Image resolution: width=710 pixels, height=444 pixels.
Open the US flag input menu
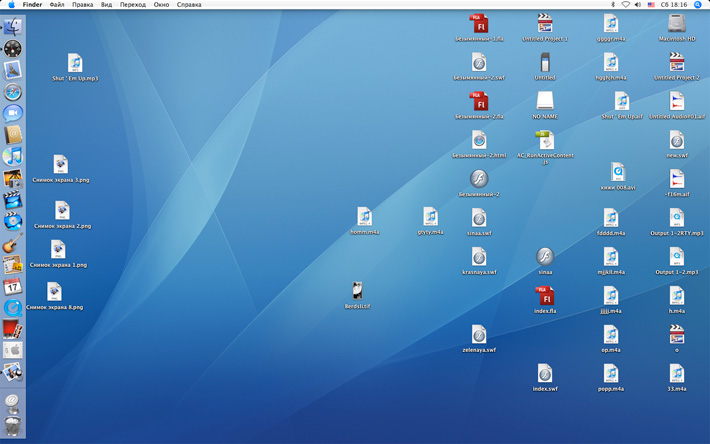tap(651, 5)
